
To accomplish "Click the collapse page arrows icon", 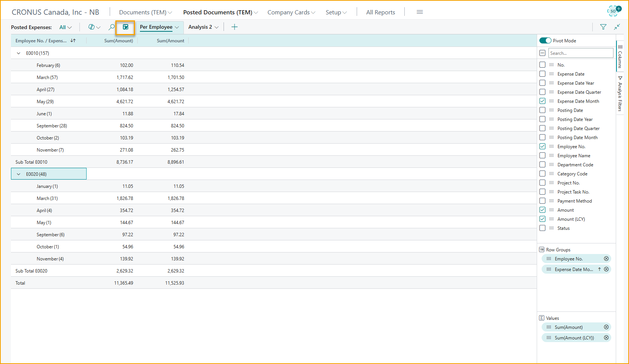I will (617, 27).
